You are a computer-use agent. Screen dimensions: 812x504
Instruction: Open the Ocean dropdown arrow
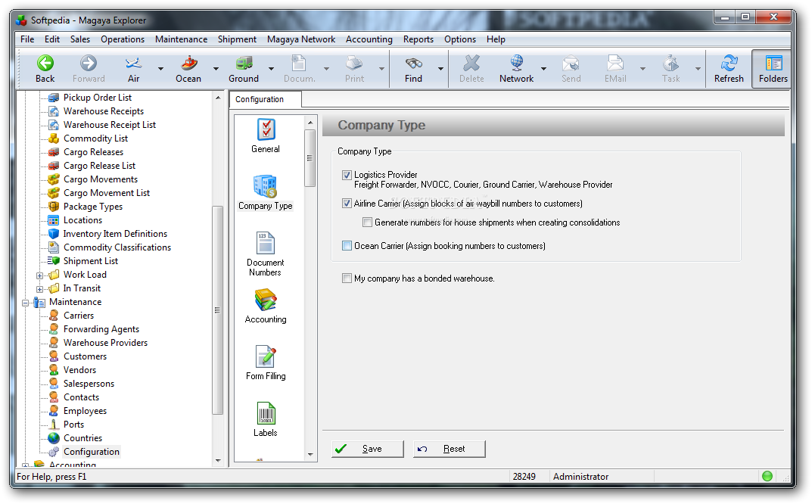tap(216, 69)
